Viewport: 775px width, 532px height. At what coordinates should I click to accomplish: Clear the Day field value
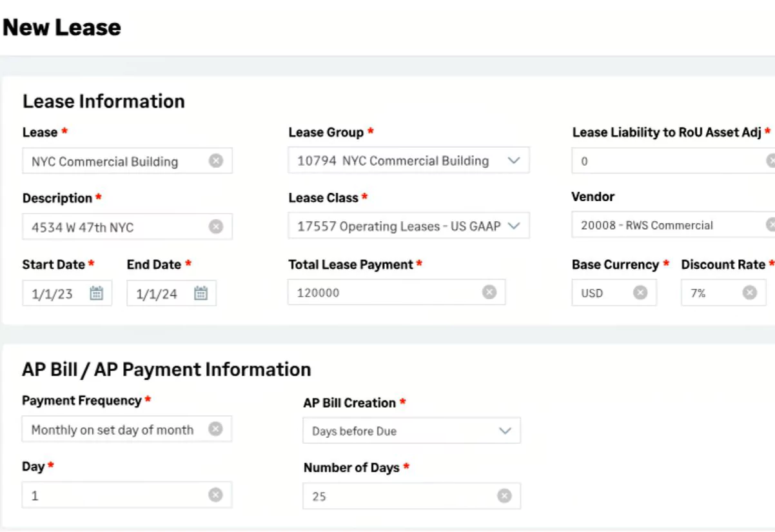point(215,495)
